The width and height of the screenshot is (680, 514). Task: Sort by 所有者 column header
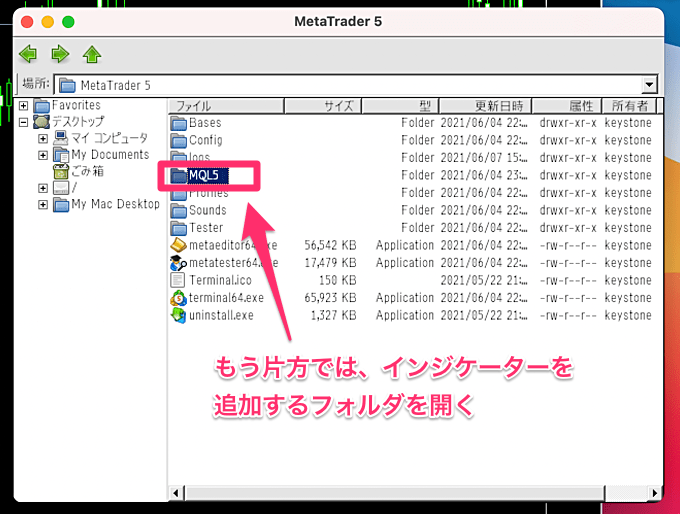(x=629, y=106)
